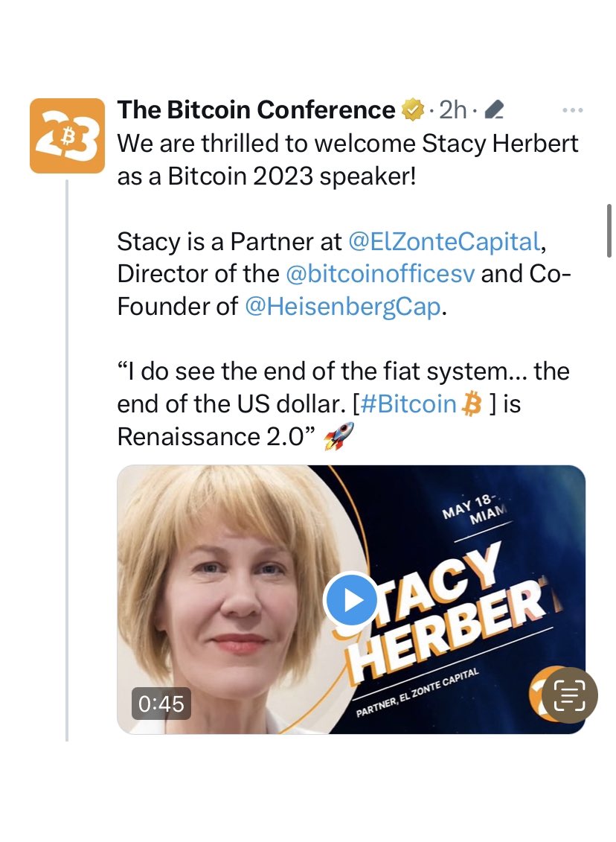This screenshot has height=842, width=616.
Task: Play the Stacy Herbert video
Action: coord(351,600)
